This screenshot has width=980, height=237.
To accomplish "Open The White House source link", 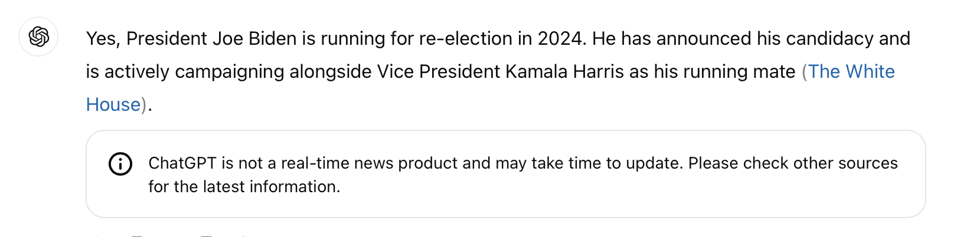I will click(851, 71).
